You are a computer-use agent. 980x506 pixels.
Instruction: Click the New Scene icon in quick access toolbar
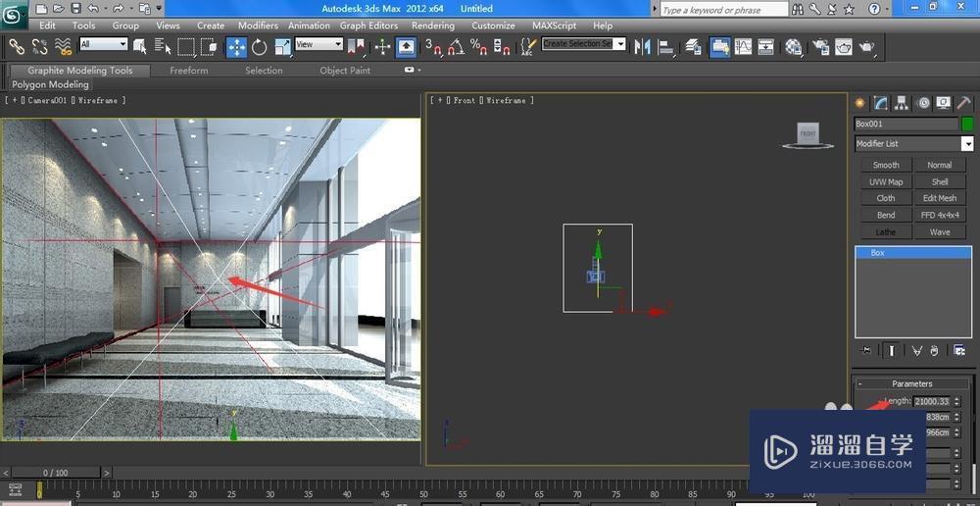(x=41, y=9)
